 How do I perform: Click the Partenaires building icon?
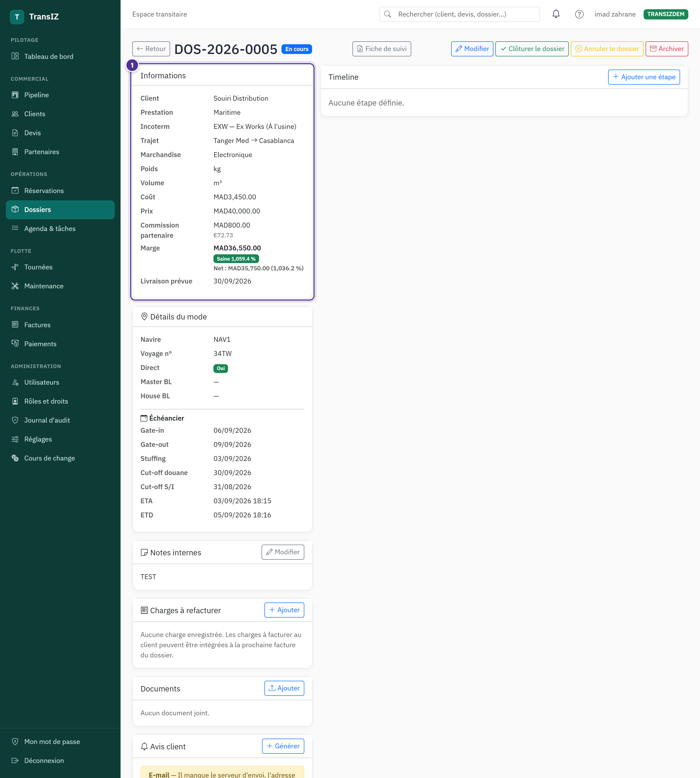click(x=15, y=152)
